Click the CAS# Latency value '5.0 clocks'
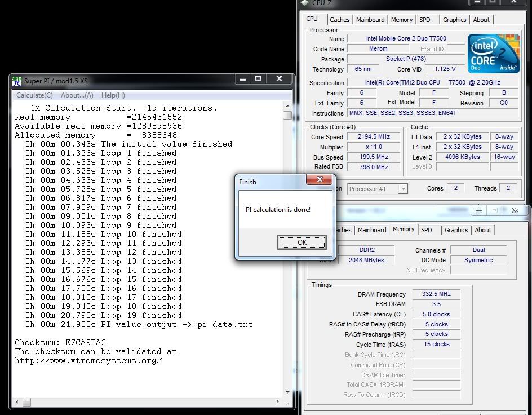Viewport: 532px width, 415px height. pos(436,315)
